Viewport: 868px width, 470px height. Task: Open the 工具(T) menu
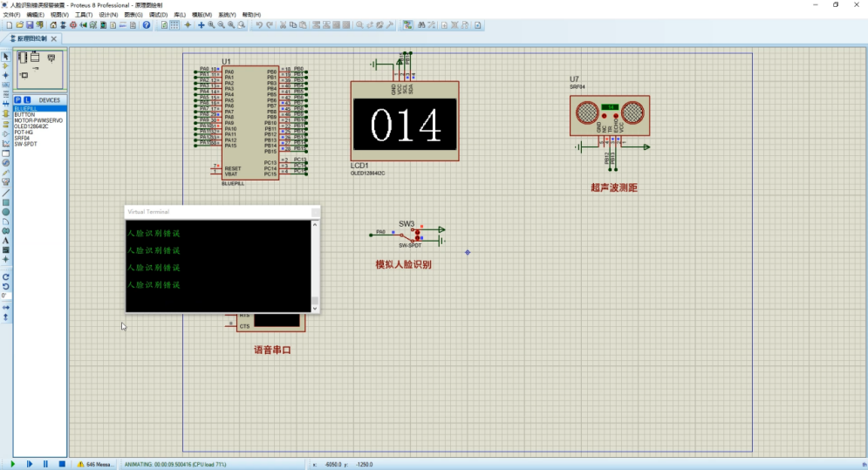[x=84, y=15]
